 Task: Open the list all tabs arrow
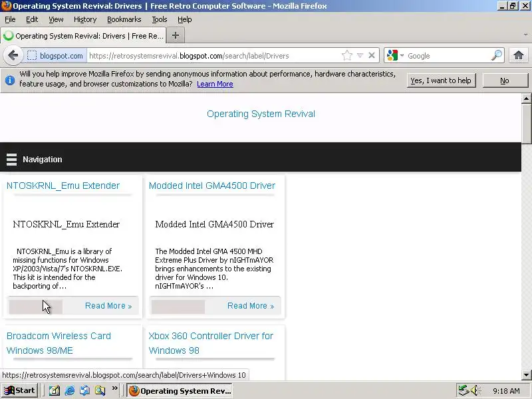coord(525,35)
